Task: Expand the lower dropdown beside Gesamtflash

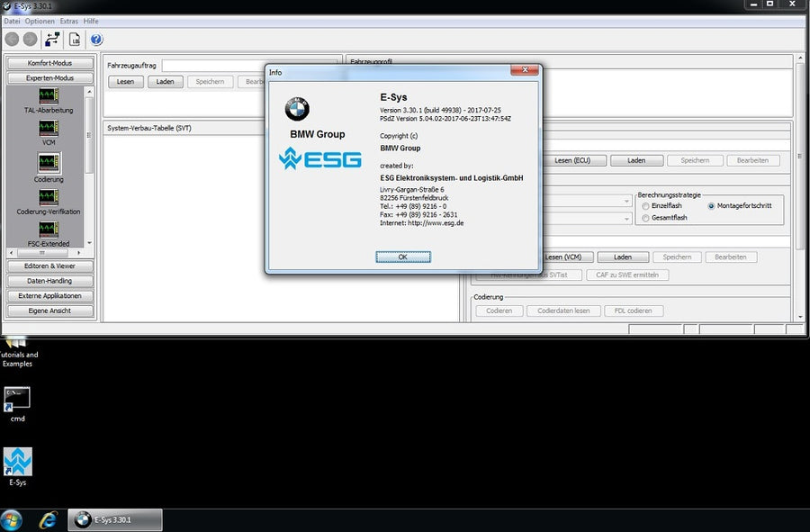Action: click(x=627, y=218)
